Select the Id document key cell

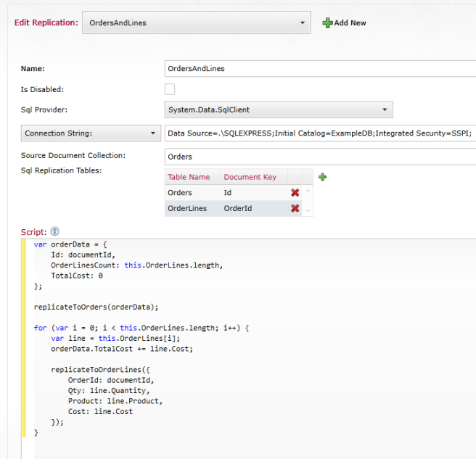(255, 193)
